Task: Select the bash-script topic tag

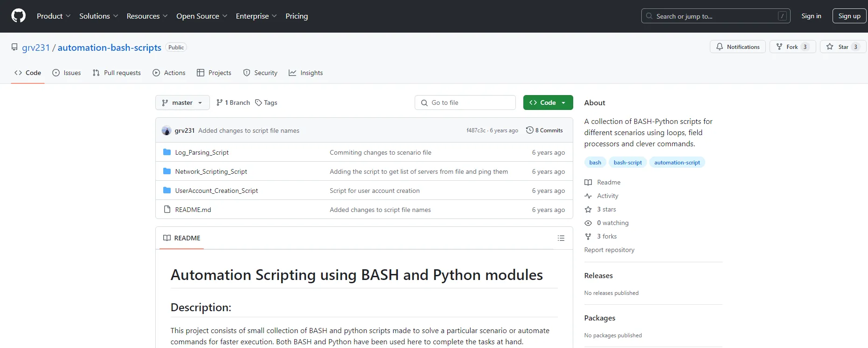Action: click(627, 163)
